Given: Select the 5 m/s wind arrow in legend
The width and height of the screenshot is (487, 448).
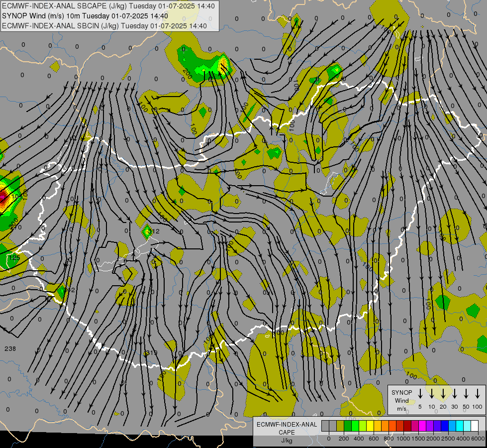Looking at the screenshot, I should click(420, 394).
